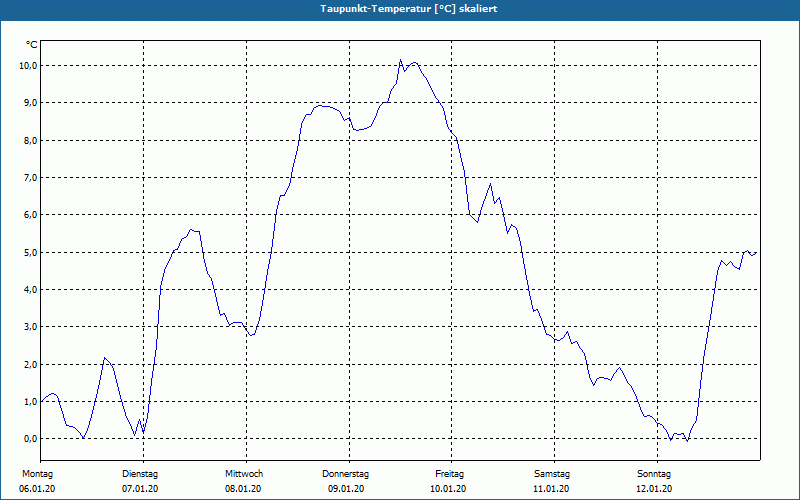Screen dimensions: 800x500
Task: Select the Samstag day label
Action: pyautogui.click(x=552, y=474)
